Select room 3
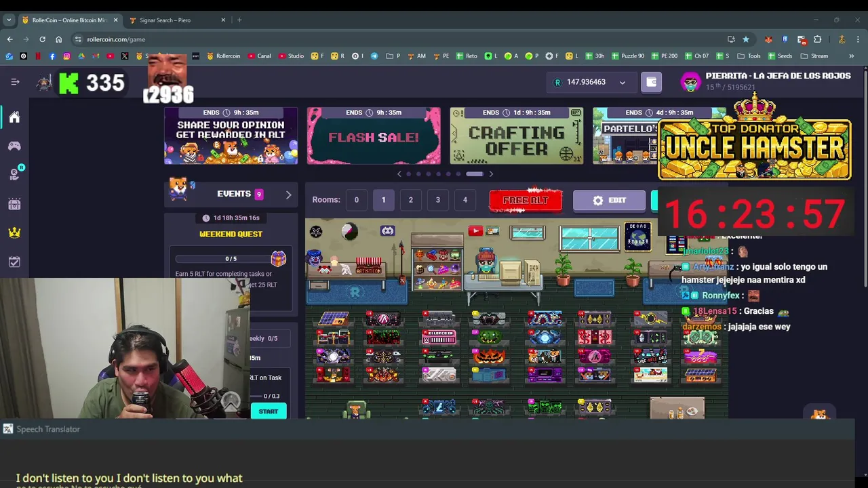 click(437, 200)
